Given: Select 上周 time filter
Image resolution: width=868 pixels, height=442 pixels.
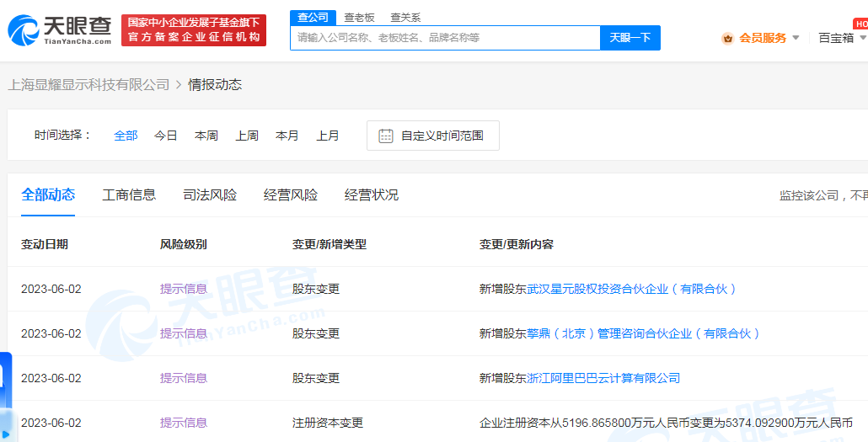Looking at the screenshot, I should click(x=247, y=136).
